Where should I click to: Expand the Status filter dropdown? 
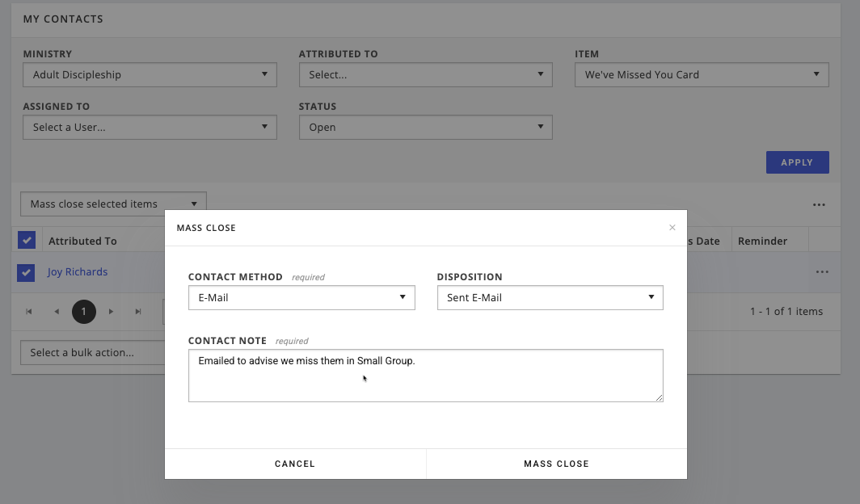[x=425, y=128]
